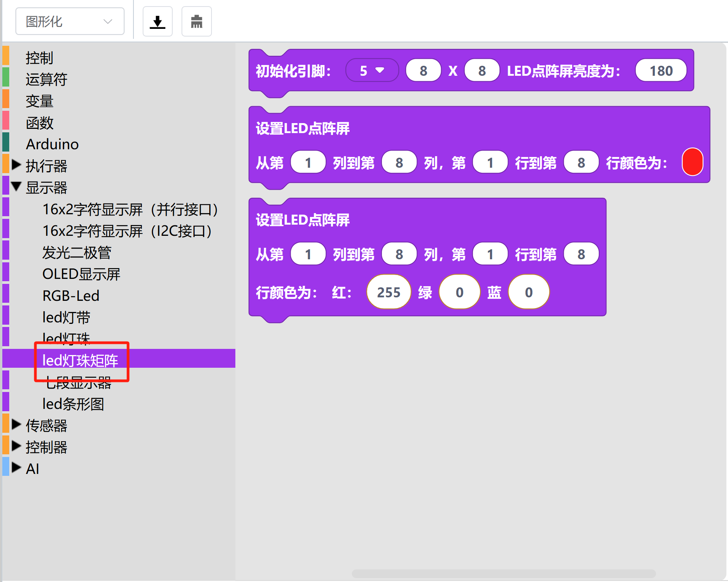
Task: Expand the 控制器 category
Action: coord(16,446)
